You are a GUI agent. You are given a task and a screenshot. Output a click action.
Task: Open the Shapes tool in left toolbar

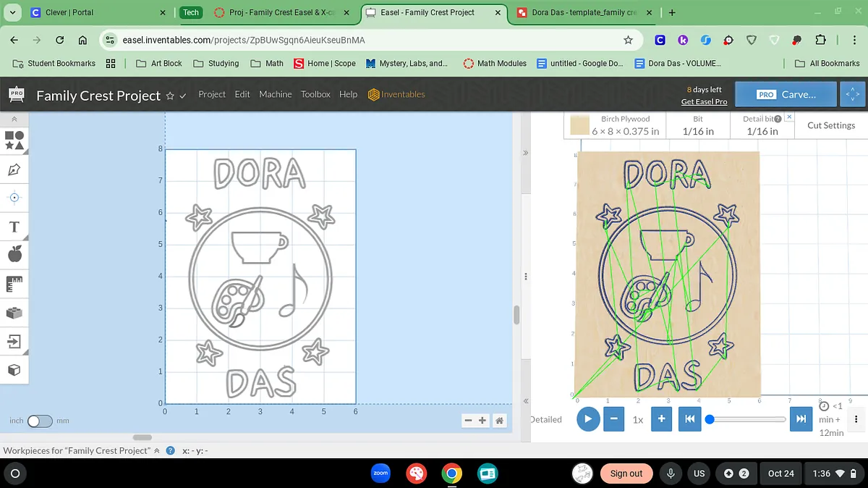pyautogui.click(x=14, y=140)
